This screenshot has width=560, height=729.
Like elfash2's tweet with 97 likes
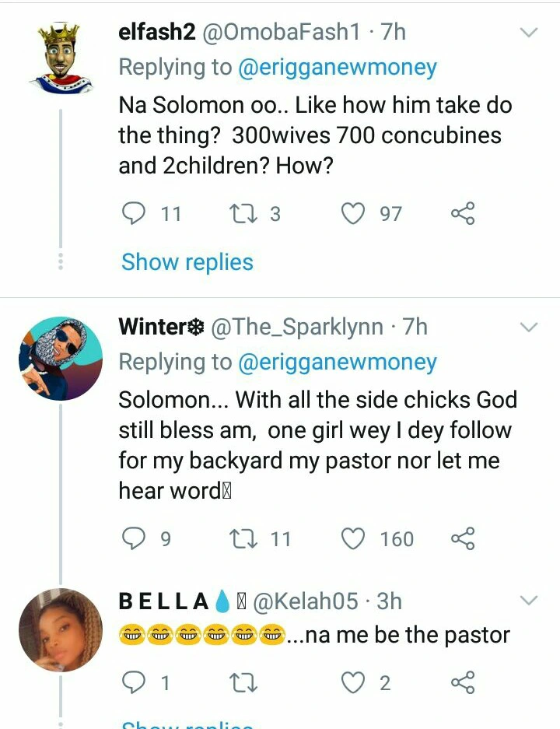coord(354,213)
